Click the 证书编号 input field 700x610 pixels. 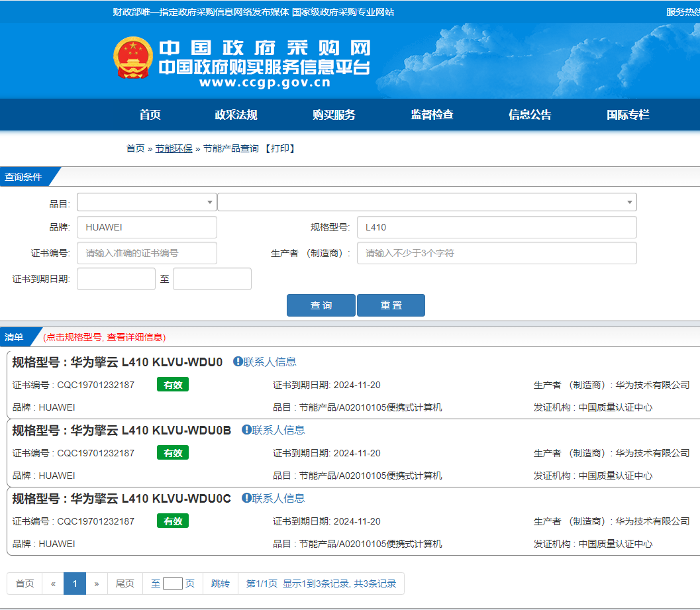click(x=147, y=253)
